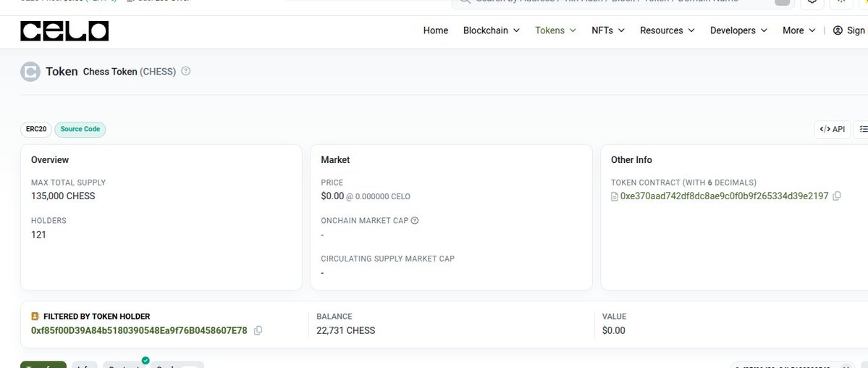Click the Other Info card heading
Screen dimensions: 868x368
pyautogui.click(x=631, y=159)
